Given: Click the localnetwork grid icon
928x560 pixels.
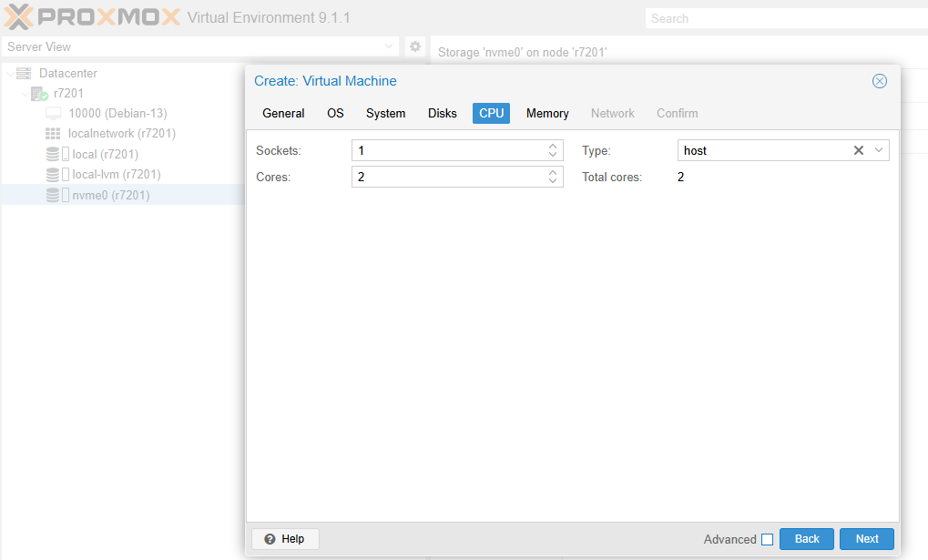Looking at the screenshot, I should (53, 134).
